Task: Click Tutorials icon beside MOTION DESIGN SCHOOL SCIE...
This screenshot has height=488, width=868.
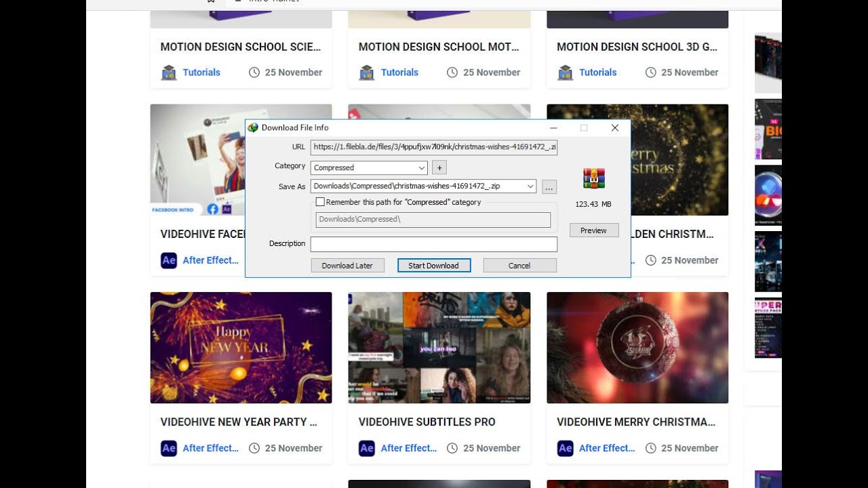Action: tap(169, 73)
